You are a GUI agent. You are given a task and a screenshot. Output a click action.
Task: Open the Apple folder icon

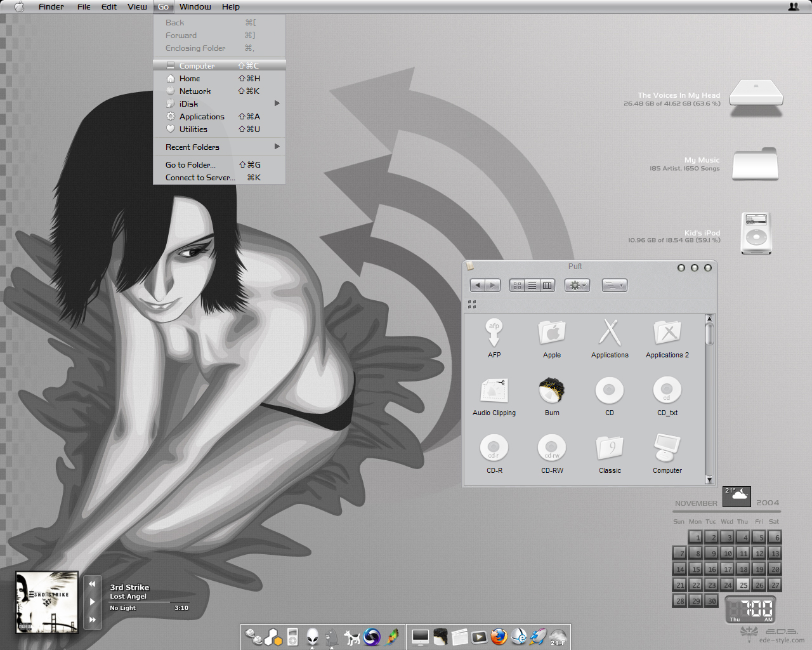tap(552, 333)
